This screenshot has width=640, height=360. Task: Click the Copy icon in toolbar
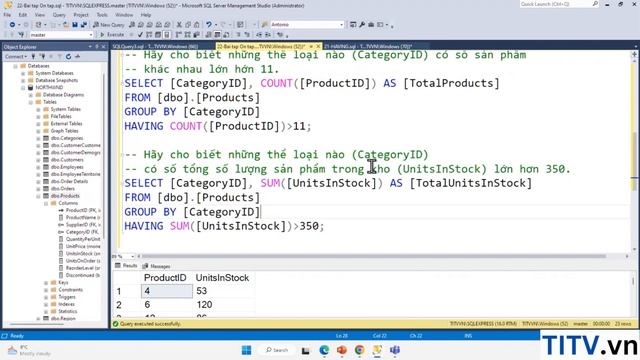(x=188, y=25)
